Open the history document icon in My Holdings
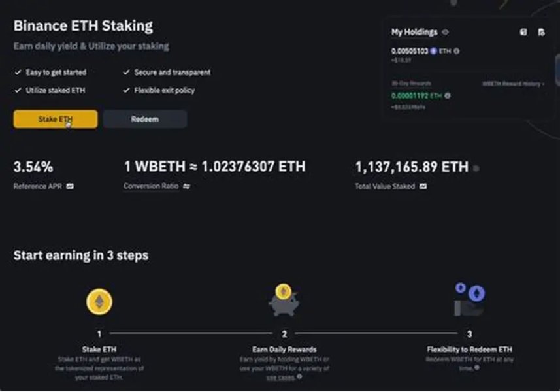Screen dimensions: 560x392 pos(541,32)
